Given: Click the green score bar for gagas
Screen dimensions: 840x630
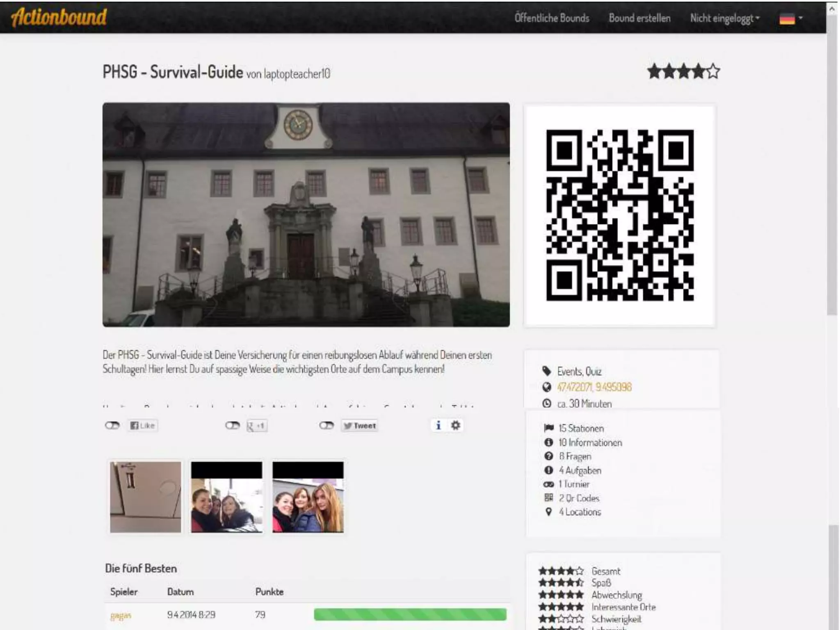Looking at the screenshot, I should [410, 614].
